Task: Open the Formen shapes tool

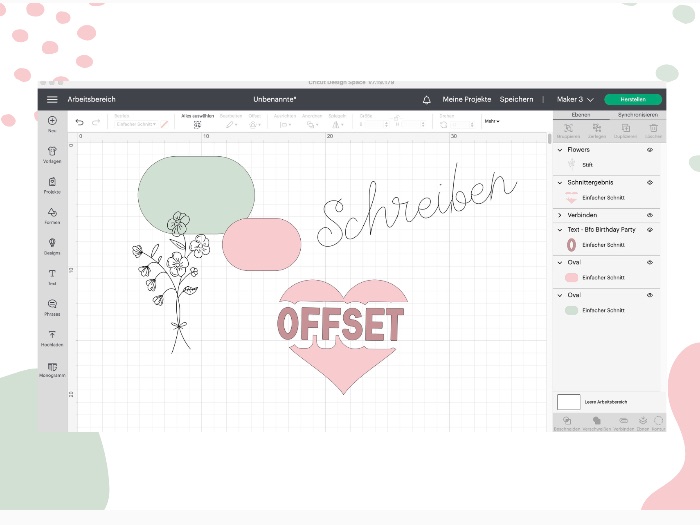Action: (52, 213)
